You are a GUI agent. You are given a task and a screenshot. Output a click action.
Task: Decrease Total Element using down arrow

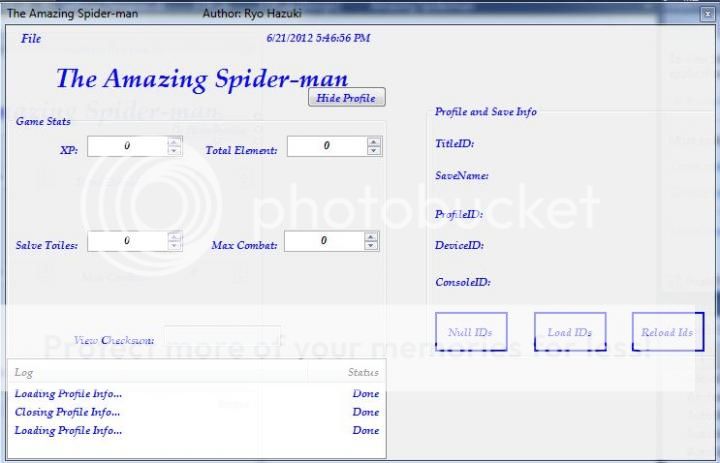(374, 151)
